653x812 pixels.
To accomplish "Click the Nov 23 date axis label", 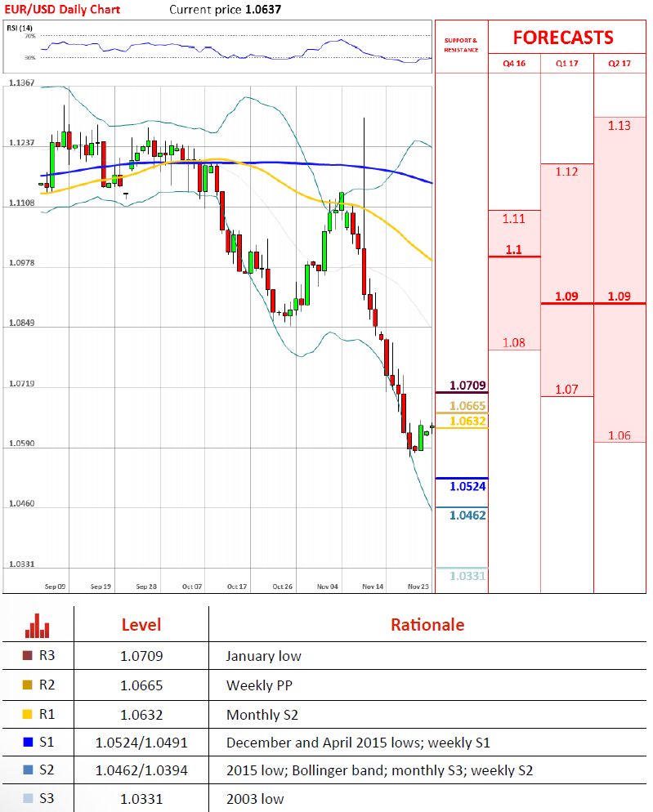I will [x=418, y=587].
